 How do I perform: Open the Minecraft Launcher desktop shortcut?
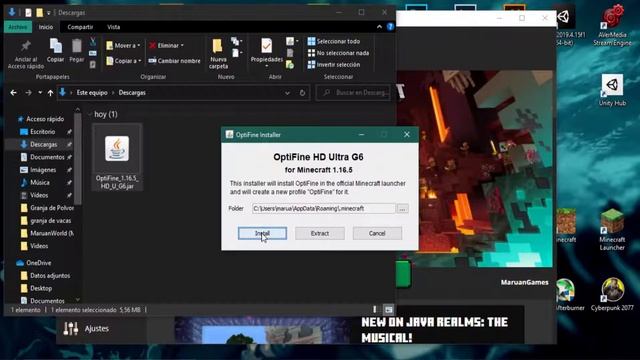tap(612, 229)
